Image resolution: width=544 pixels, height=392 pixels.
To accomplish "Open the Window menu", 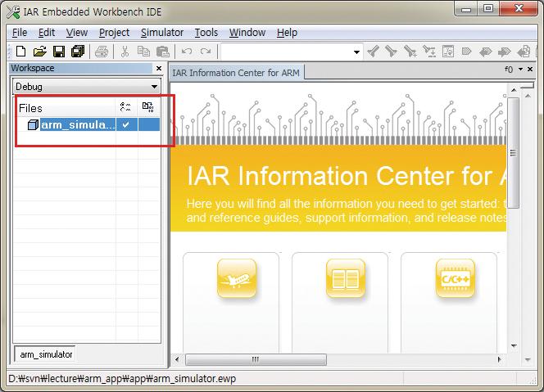I will (x=247, y=33).
